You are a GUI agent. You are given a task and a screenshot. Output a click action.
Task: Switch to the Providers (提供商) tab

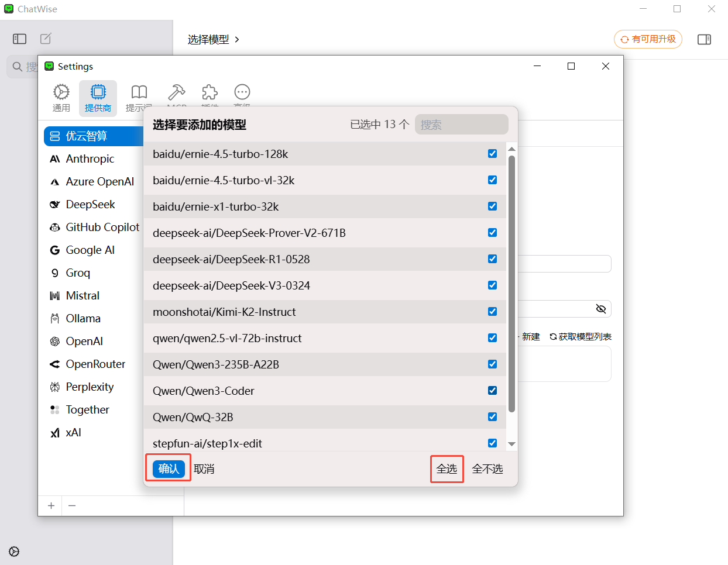point(98,98)
